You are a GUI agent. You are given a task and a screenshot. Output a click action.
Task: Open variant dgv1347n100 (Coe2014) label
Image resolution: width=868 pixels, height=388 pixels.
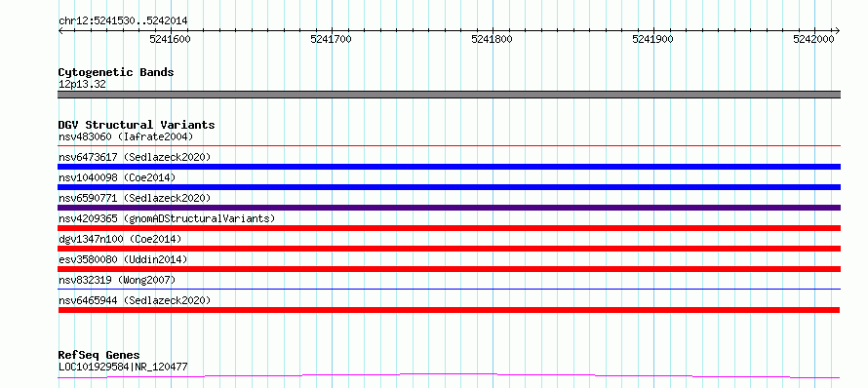tap(120, 239)
